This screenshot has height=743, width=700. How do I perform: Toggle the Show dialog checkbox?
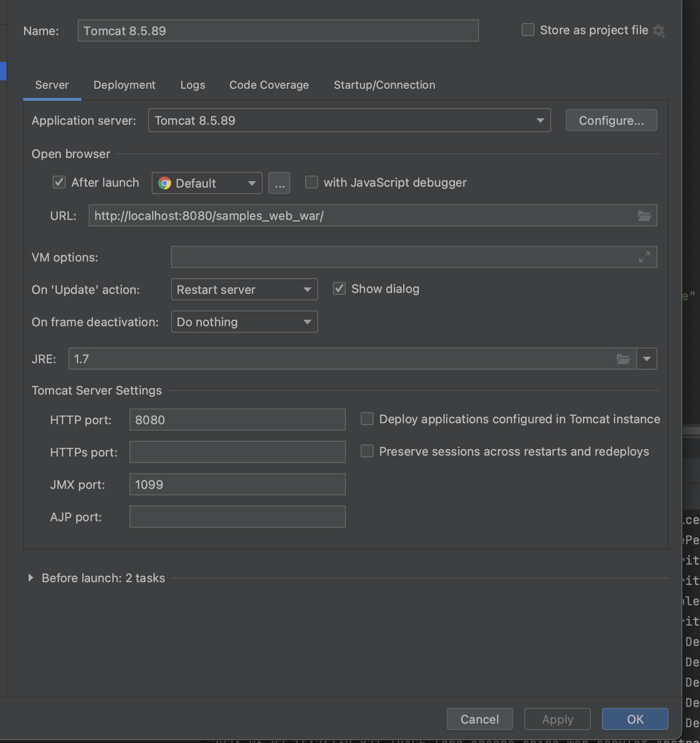339,288
